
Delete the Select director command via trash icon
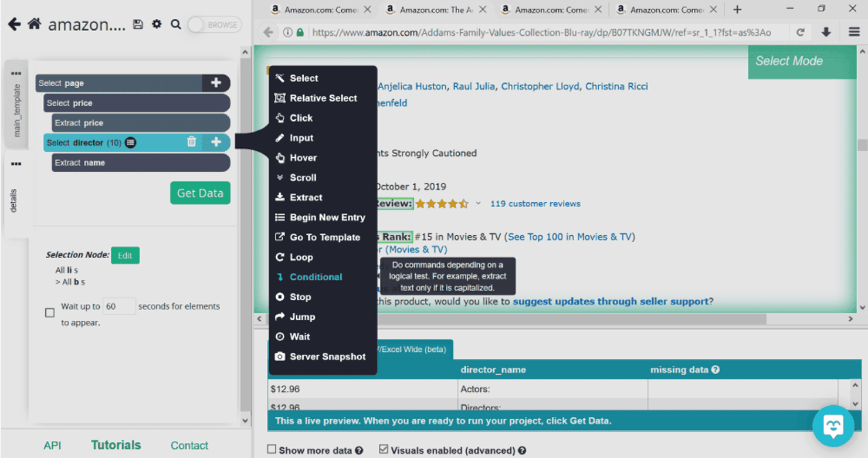click(191, 142)
